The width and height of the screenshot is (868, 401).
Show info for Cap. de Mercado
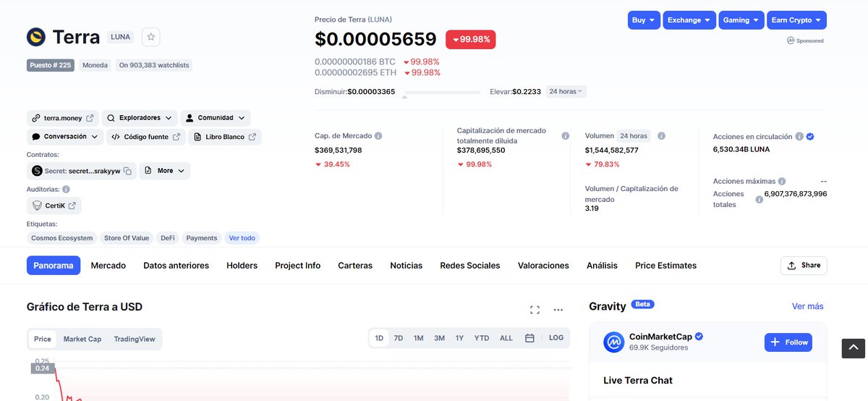(x=378, y=136)
